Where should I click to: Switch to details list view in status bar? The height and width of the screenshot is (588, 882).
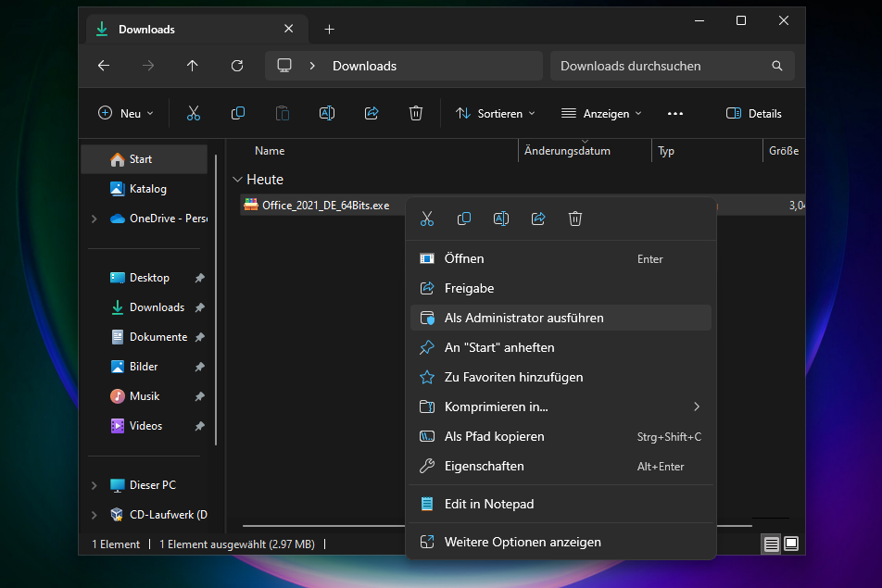point(771,544)
